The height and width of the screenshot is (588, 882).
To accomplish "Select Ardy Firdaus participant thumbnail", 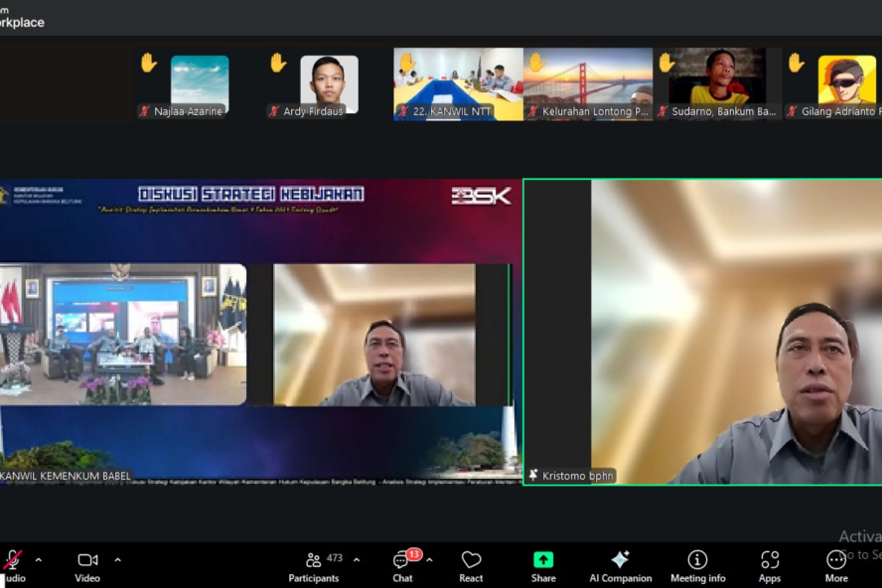I will pyautogui.click(x=329, y=84).
